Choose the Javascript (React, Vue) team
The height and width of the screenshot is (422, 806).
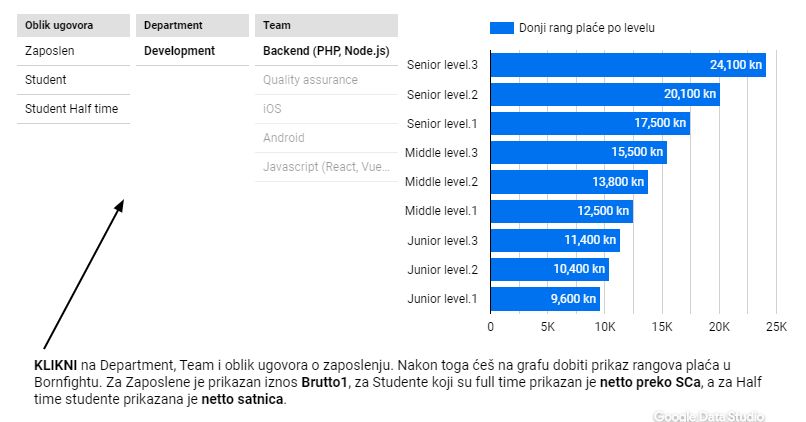(326, 167)
